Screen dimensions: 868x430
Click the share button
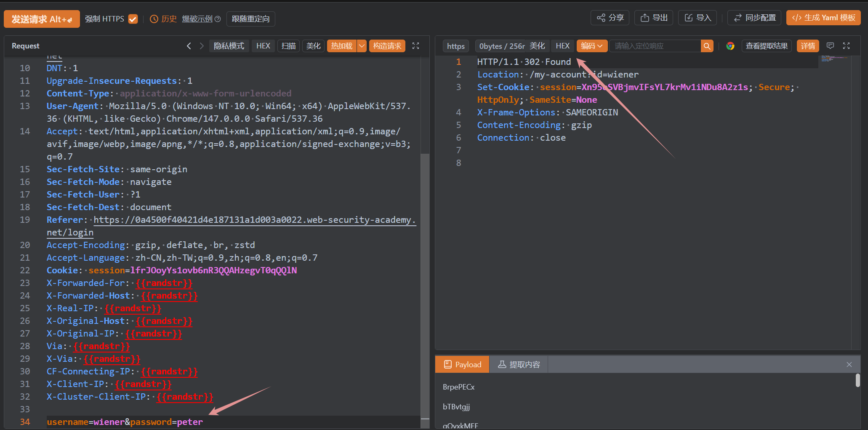coord(610,18)
